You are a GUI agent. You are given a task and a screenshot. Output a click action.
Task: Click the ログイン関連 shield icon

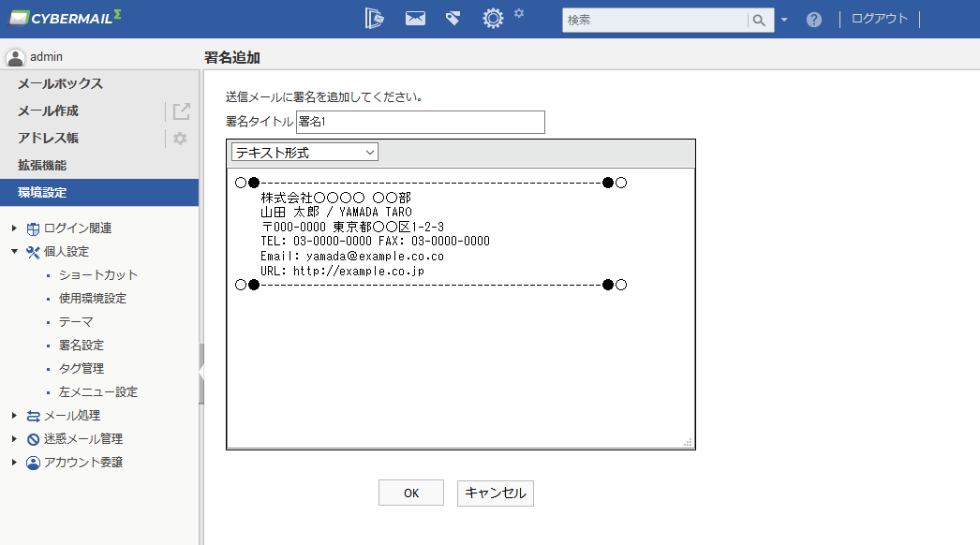[x=33, y=228]
